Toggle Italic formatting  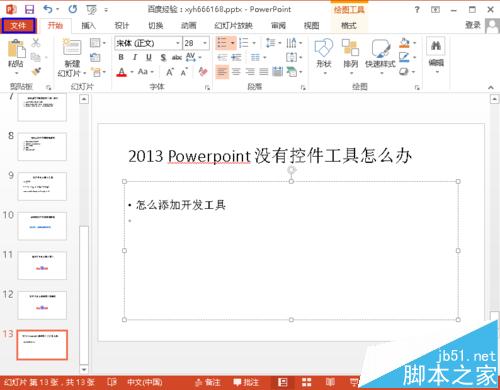pyautogui.click(x=135, y=57)
